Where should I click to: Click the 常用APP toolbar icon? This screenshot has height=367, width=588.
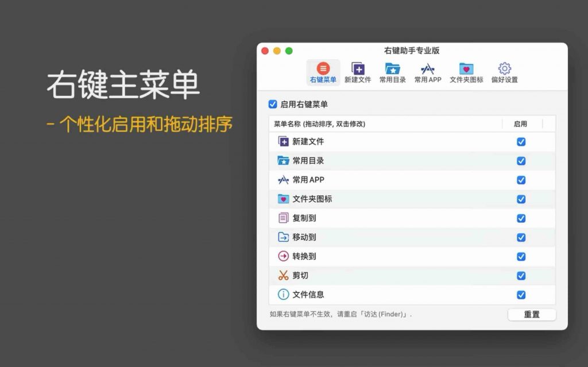coord(427,68)
